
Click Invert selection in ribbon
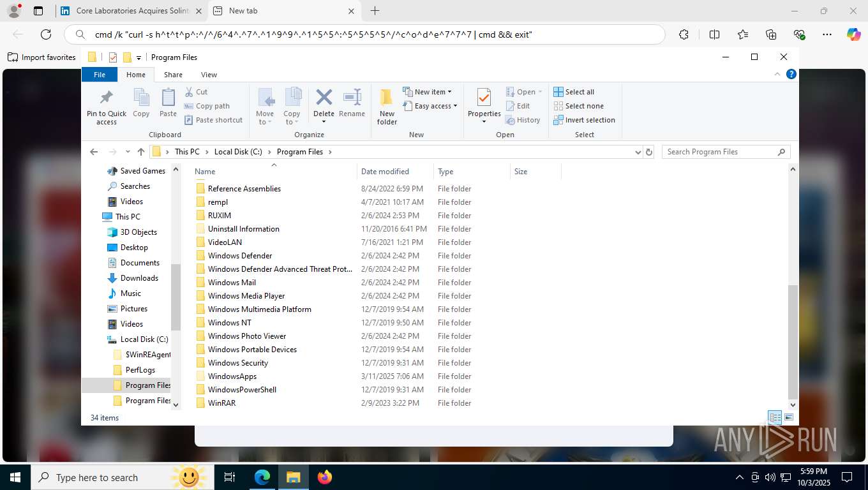584,120
